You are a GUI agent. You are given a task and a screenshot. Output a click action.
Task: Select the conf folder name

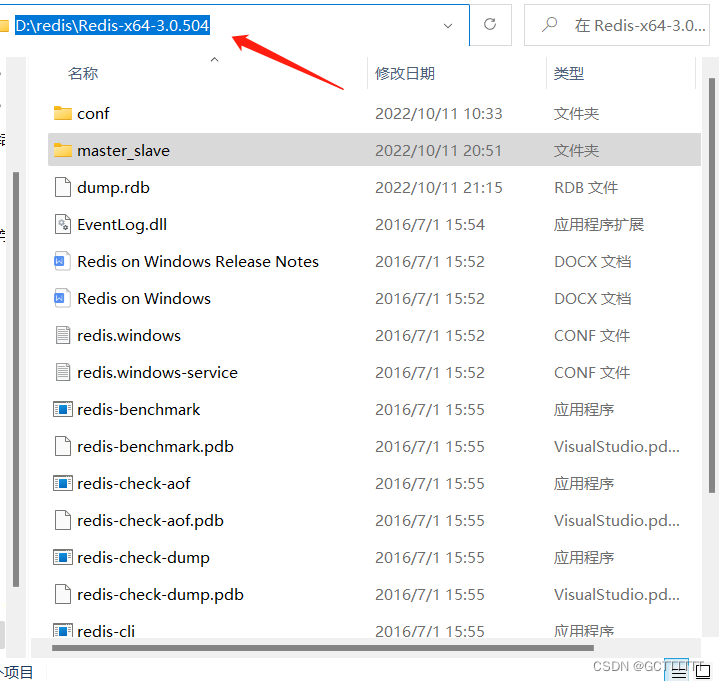tap(93, 113)
